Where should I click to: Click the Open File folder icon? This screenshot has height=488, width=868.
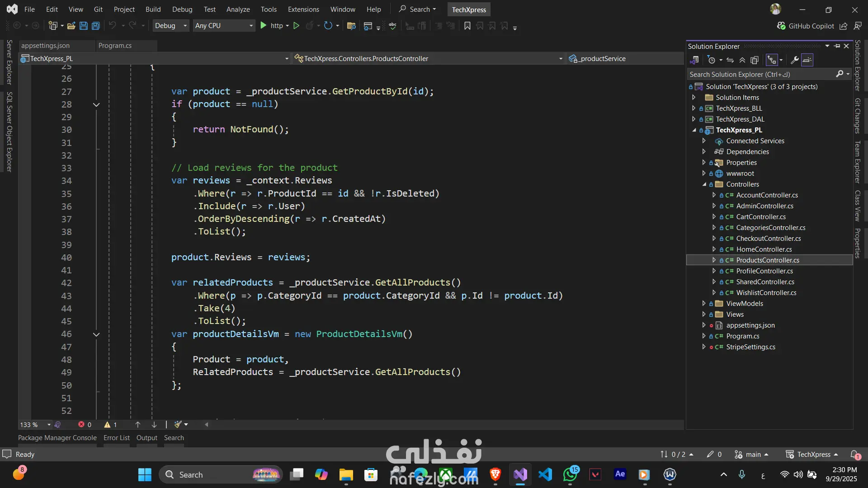click(71, 26)
